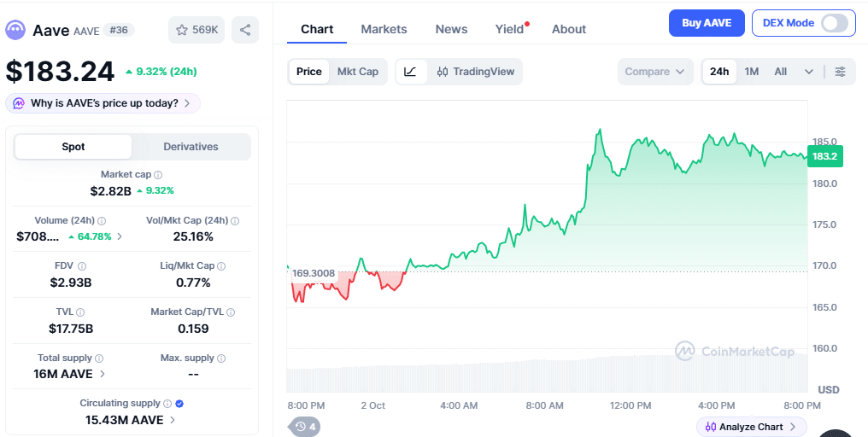Expand more time range options chevron
868x437 pixels.
pyautogui.click(x=809, y=72)
